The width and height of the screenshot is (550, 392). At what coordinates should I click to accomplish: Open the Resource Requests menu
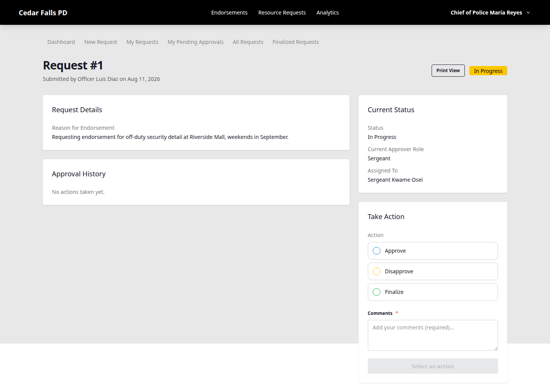(x=282, y=13)
